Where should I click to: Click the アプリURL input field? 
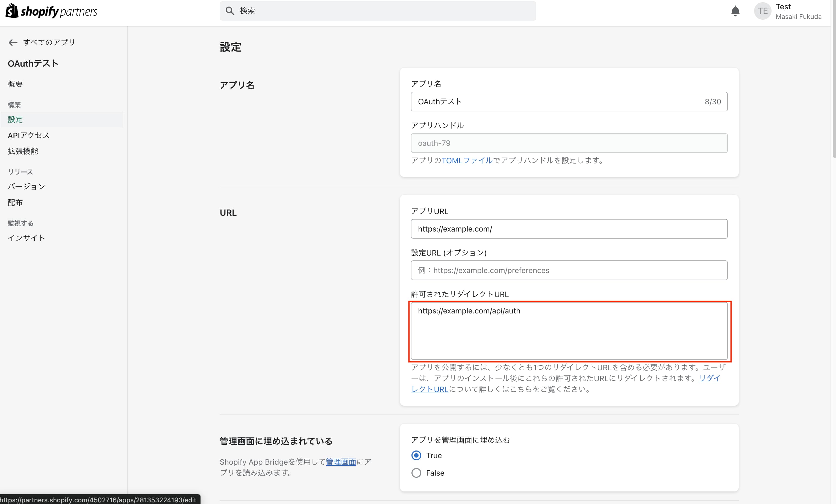pos(569,229)
